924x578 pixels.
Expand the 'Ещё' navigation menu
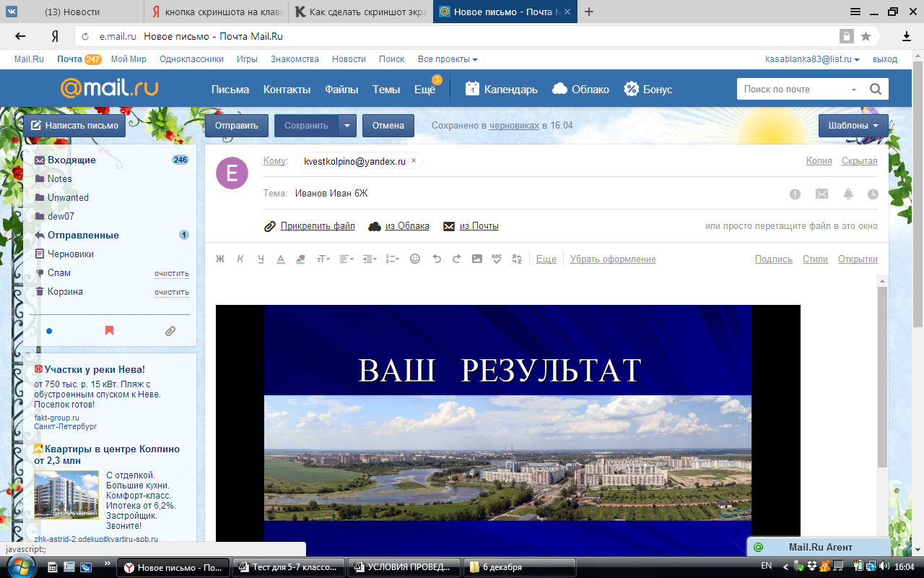coord(424,90)
